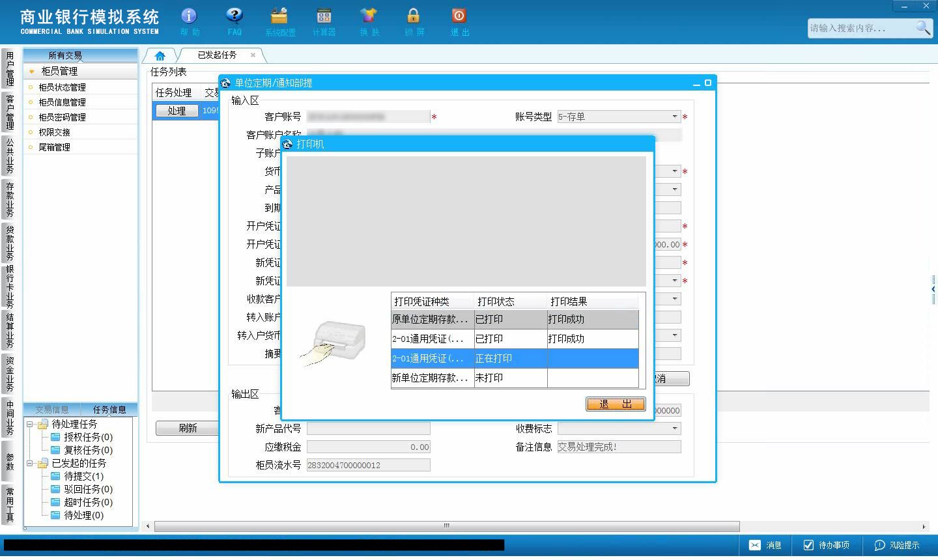
Task: Select 待处理(0) in the tree
Action: pyautogui.click(x=83, y=515)
